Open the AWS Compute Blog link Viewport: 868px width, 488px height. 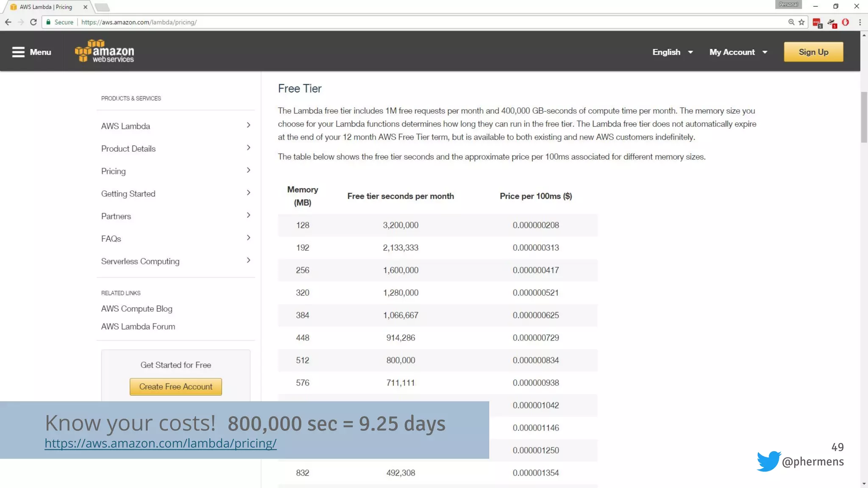136,308
